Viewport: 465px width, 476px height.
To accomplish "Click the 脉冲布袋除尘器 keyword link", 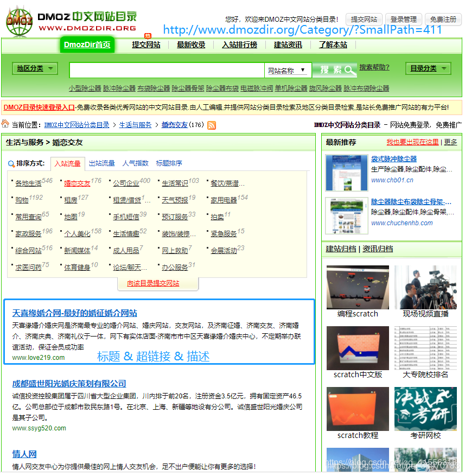I will [366, 88].
